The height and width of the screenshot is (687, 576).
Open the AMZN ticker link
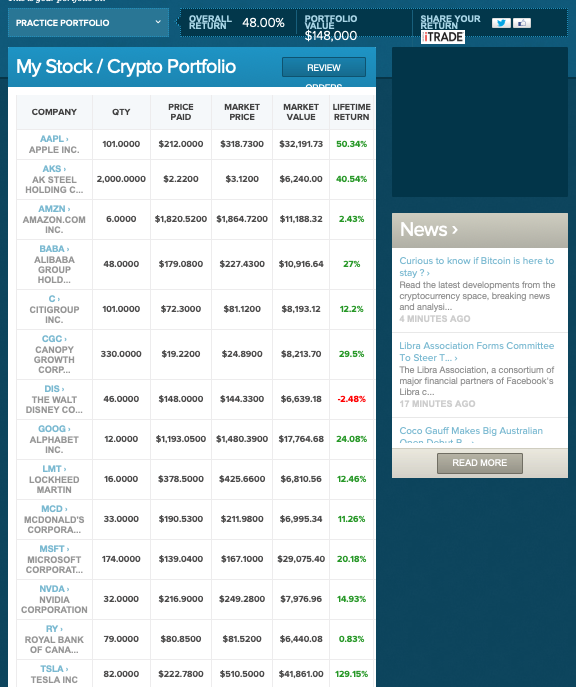54,209
